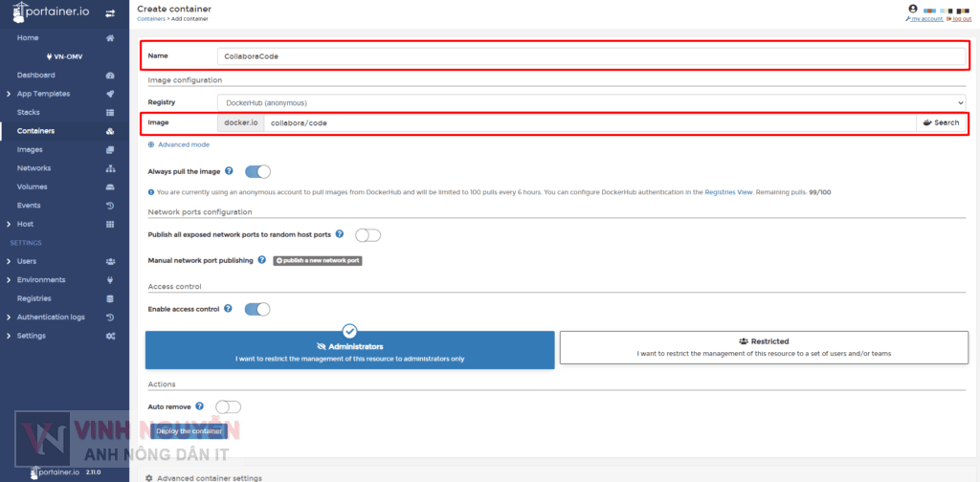Click the Stacks list icon
This screenshot has width=980, height=482.
(110, 113)
